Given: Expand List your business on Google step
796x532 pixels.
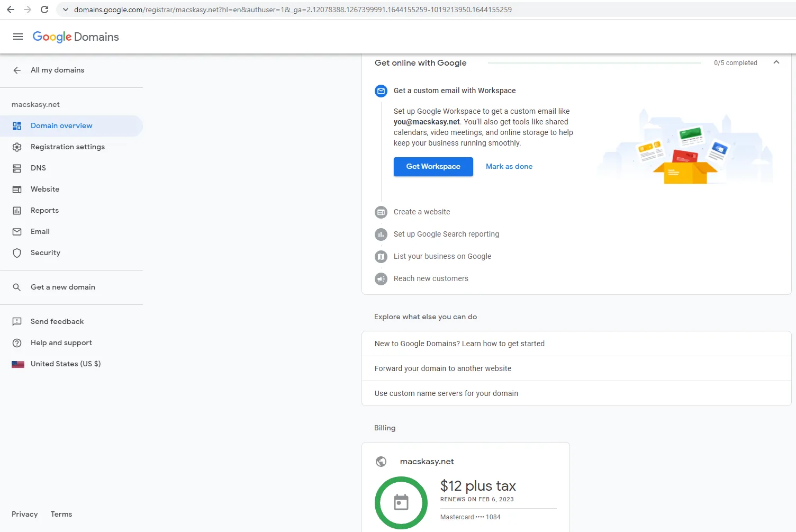Looking at the screenshot, I should pos(442,256).
